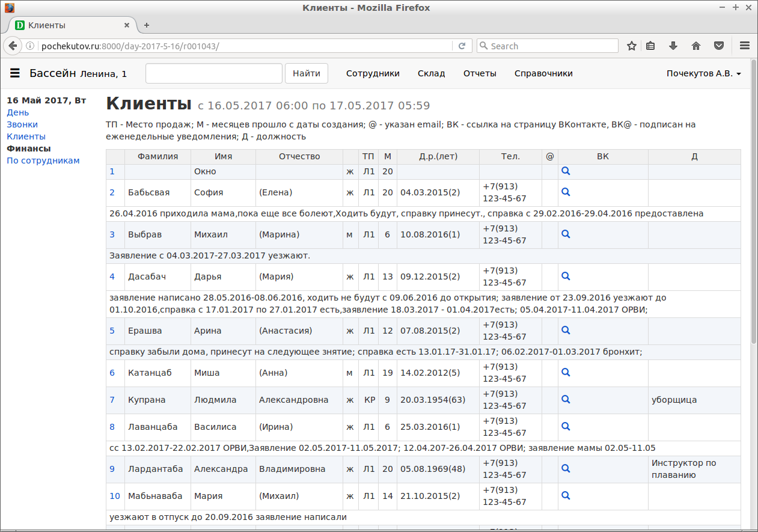Screen dimensions: 758x532
Task: Go back with Firefox back arrow
Action: pos(12,46)
